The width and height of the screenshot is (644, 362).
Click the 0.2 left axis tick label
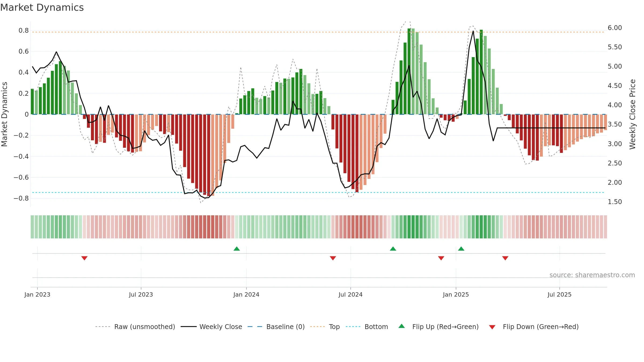tap(24, 94)
